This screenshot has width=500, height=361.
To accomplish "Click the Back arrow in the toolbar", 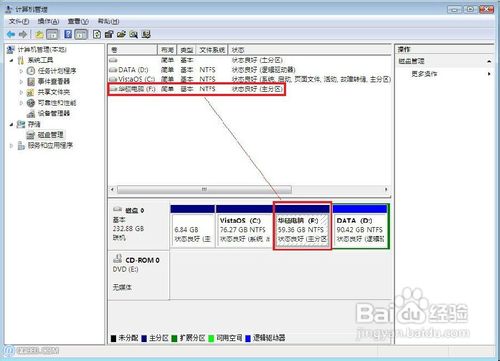I will click(11, 34).
